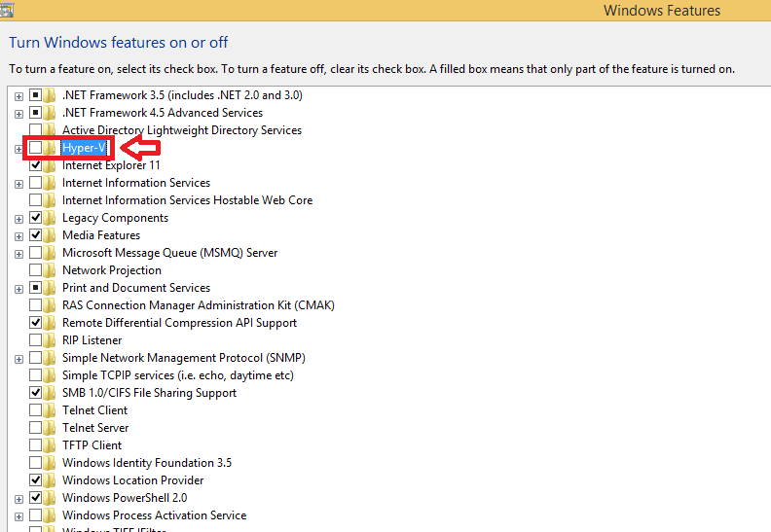The width and height of the screenshot is (771, 532).
Task: Expand the Legacy Components node
Action: 18,220
